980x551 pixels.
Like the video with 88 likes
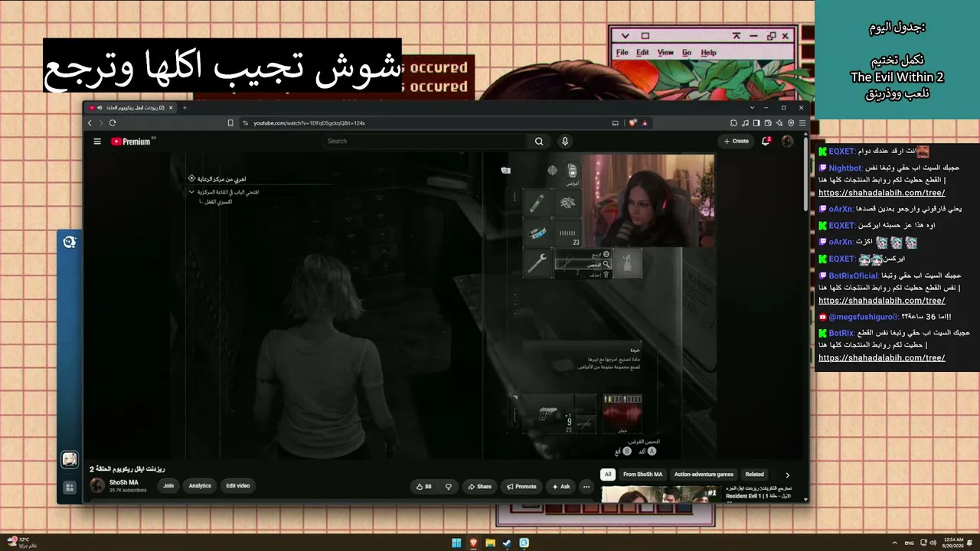pyautogui.click(x=424, y=486)
